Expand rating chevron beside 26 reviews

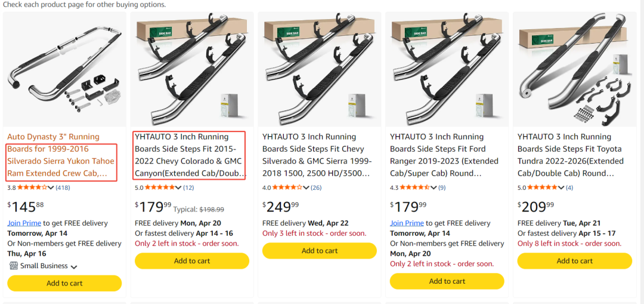[x=306, y=188]
